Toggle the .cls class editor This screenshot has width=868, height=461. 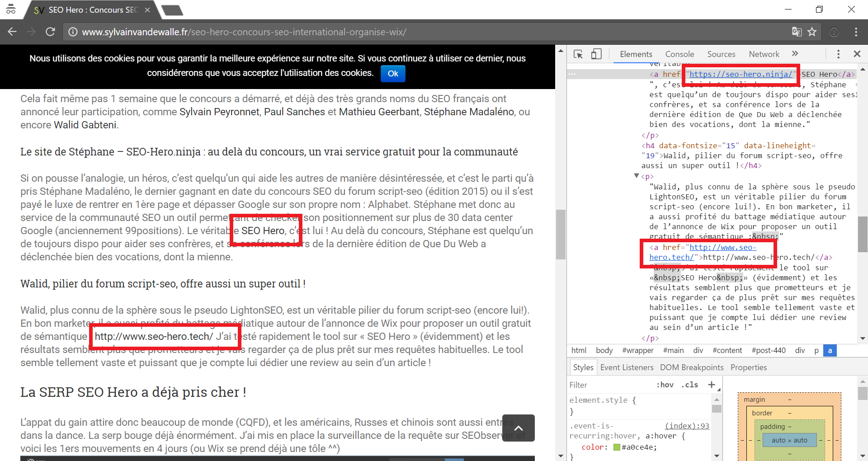[689, 385]
